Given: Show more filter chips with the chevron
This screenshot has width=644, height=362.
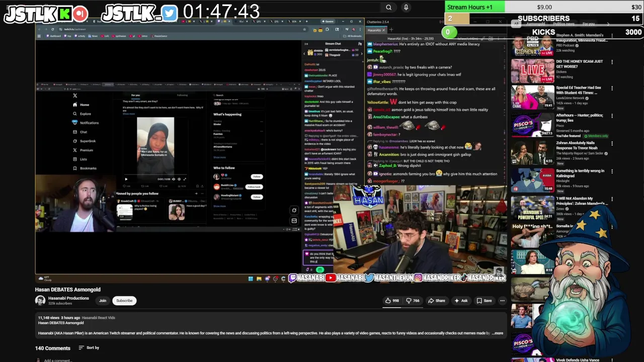Looking at the screenshot, I should [x=608, y=24].
